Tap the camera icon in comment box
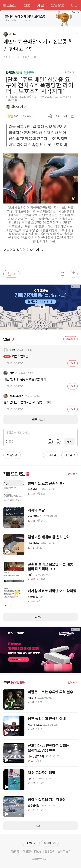Viewport: 81px width, 868px height. tap(50, 442)
